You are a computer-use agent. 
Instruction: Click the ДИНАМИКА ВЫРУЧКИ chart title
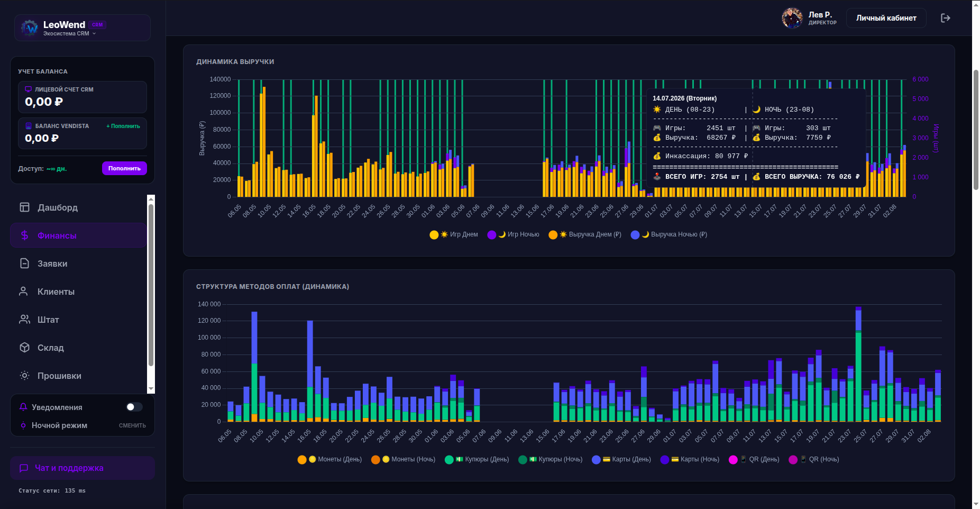[x=235, y=62]
